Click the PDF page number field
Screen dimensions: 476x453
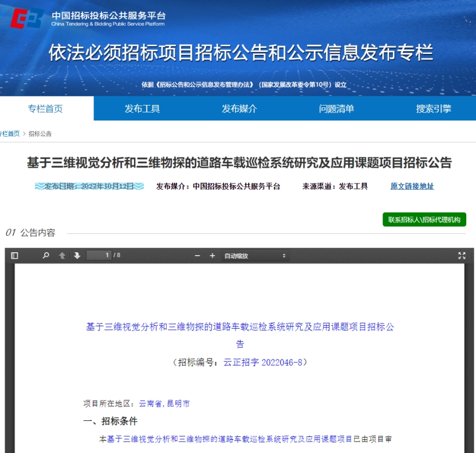click(x=99, y=255)
